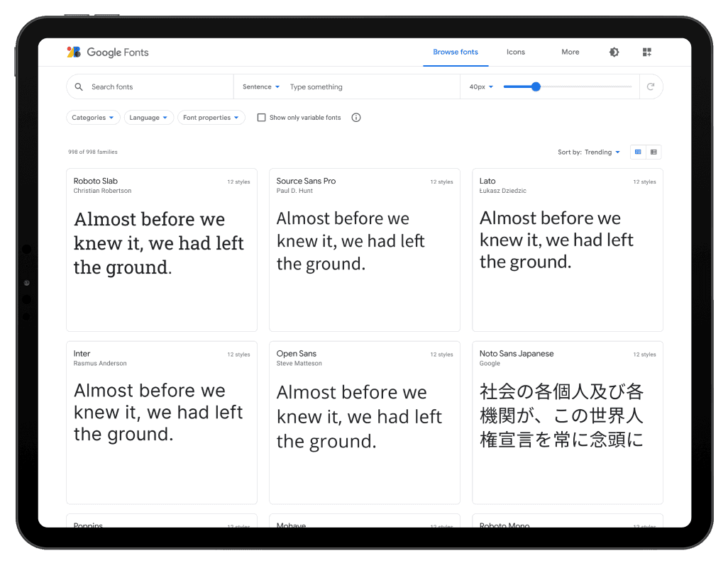Click 12 styles on Open Sans card
Screen dimensions: 728x580
(x=441, y=355)
